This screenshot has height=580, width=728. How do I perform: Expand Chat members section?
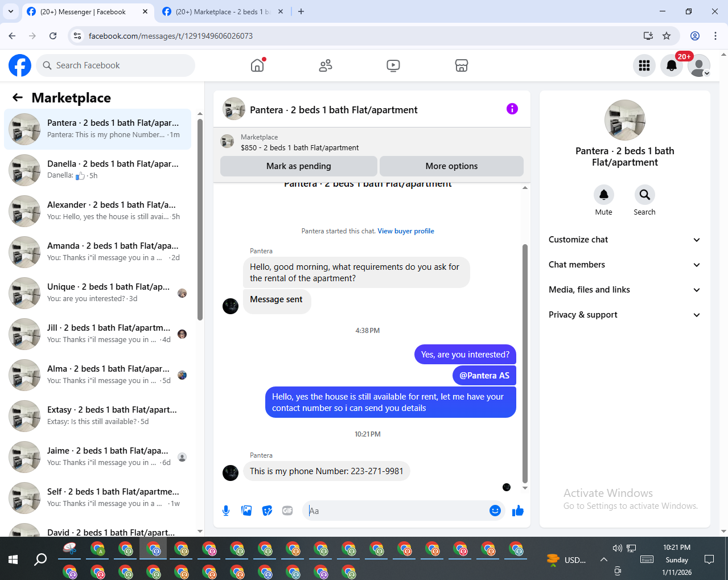pos(624,265)
